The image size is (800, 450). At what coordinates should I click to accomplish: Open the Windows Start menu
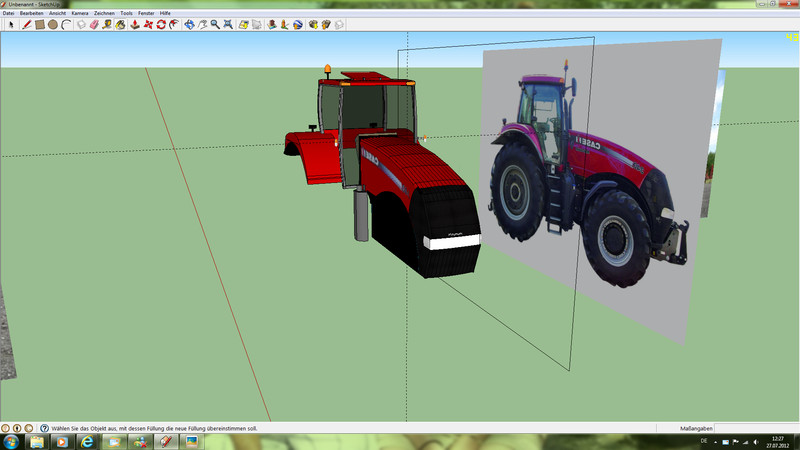[11, 442]
